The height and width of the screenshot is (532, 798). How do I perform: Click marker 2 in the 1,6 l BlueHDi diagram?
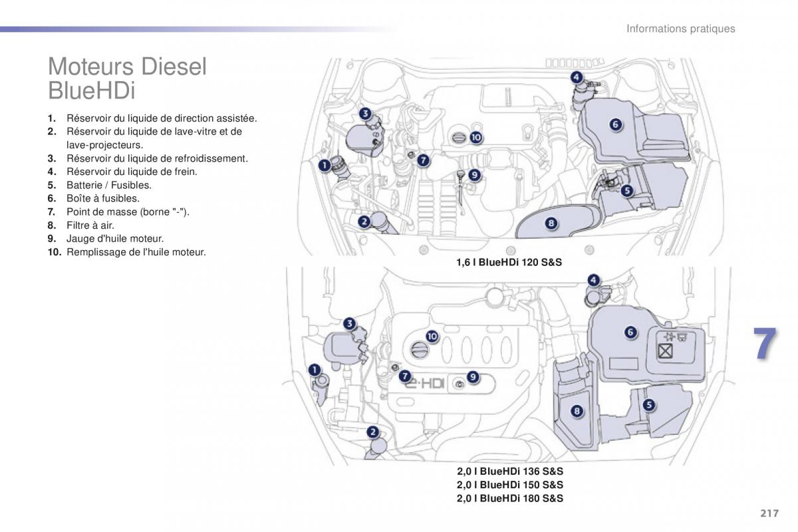[x=364, y=221]
